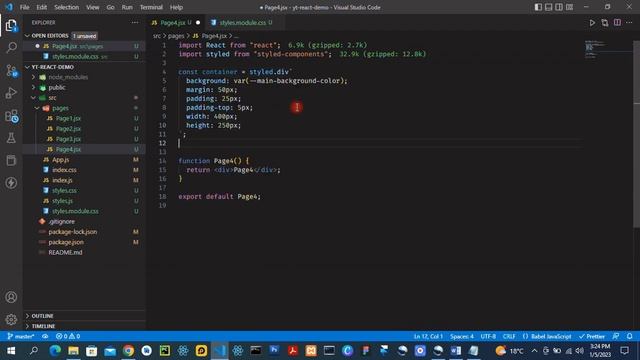640x360 pixels.
Task: Open .gitignore in the file tree
Action: click(61, 222)
